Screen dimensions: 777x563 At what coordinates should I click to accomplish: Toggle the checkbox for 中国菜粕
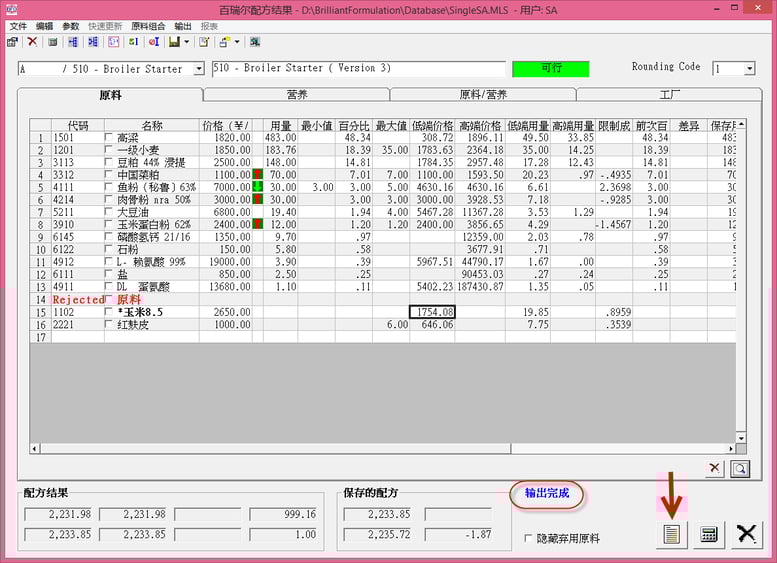point(109,174)
